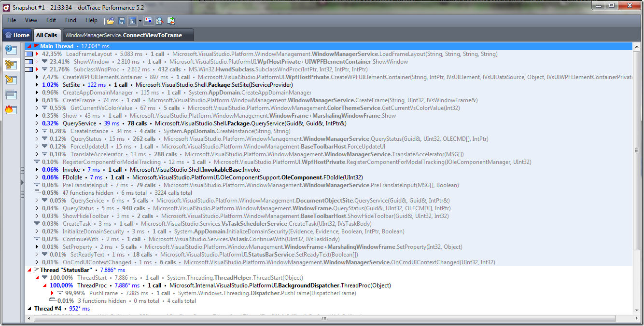
Task: Select the Threads Tree sidebar view icon
Action: [x=11, y=65]
